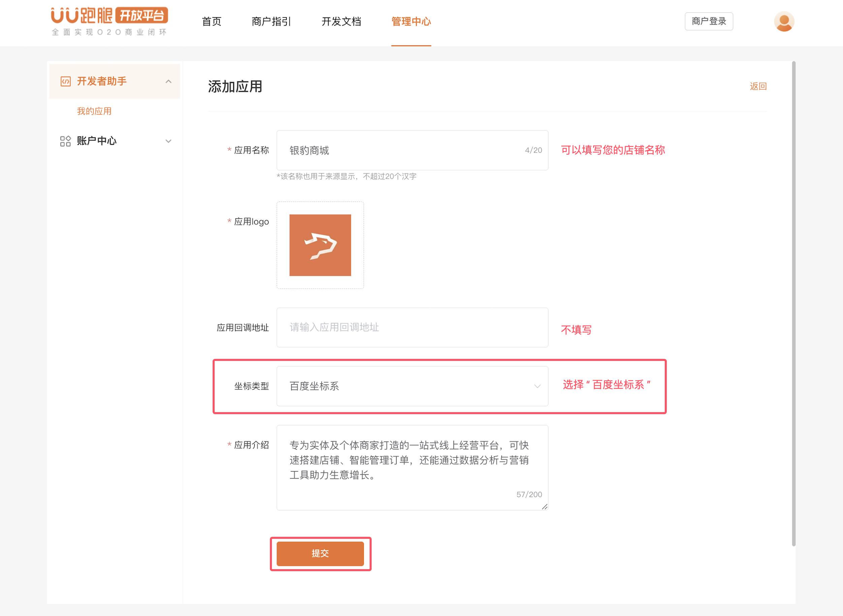Go to the 首页 tab
This screenshot has width=843, height=616.
[212, 21]
